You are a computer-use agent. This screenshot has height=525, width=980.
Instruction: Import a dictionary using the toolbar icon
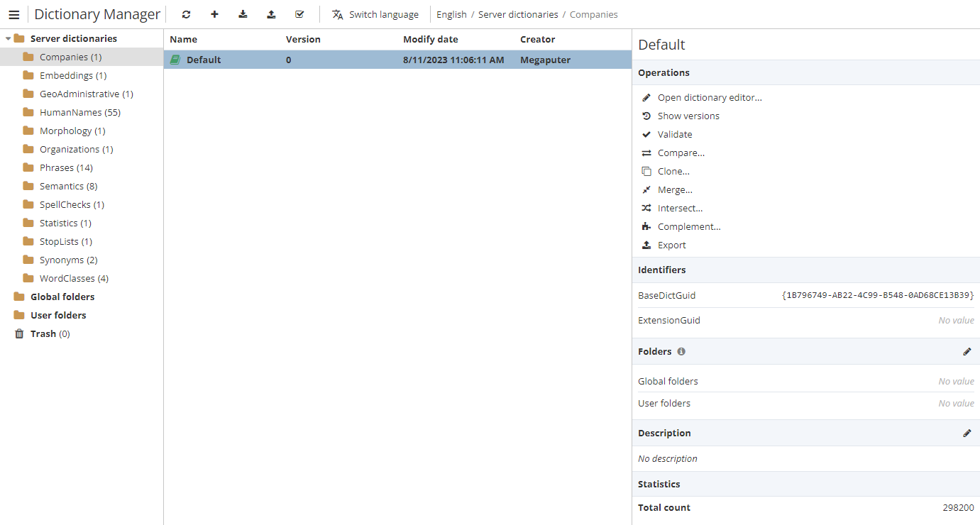tap(243, 13)
